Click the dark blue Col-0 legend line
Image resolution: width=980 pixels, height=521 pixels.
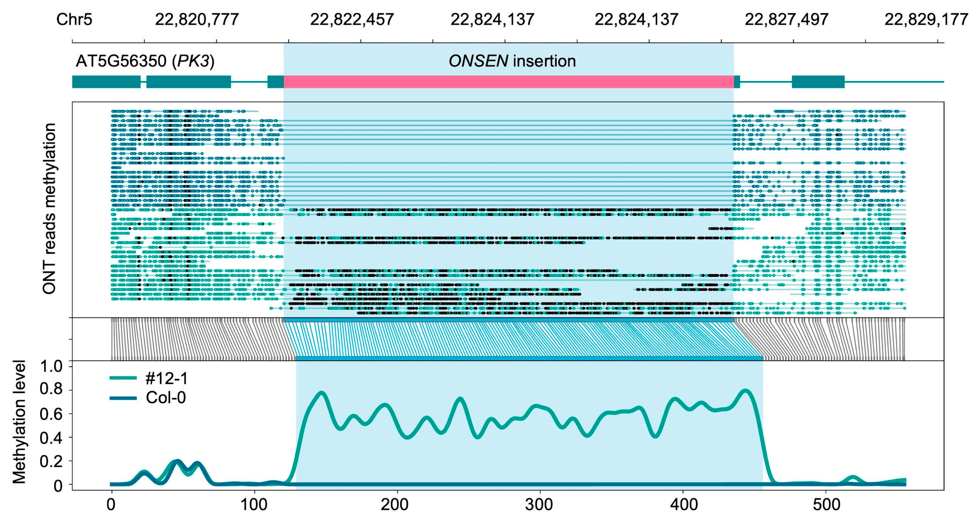123,398
